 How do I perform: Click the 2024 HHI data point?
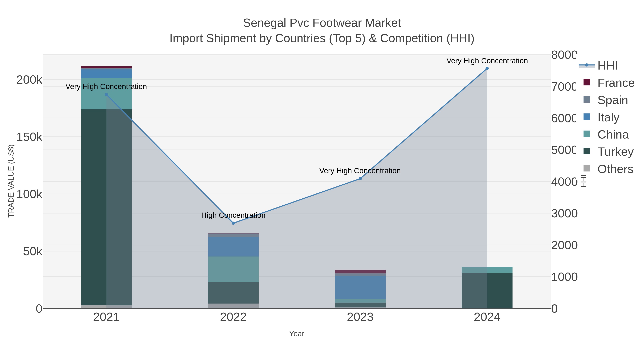487,68
